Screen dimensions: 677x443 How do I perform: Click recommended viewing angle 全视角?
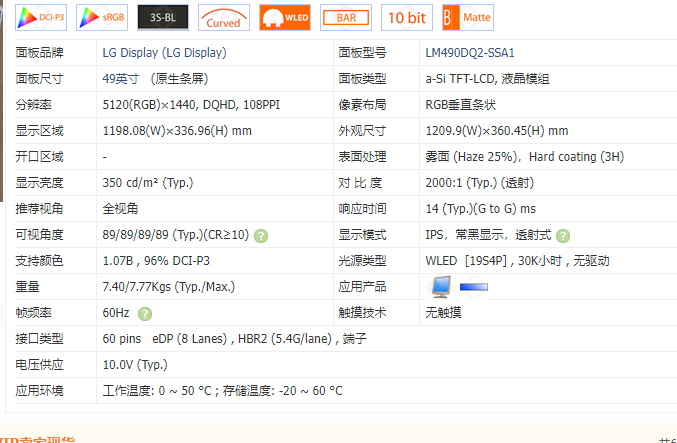(120, 209)
